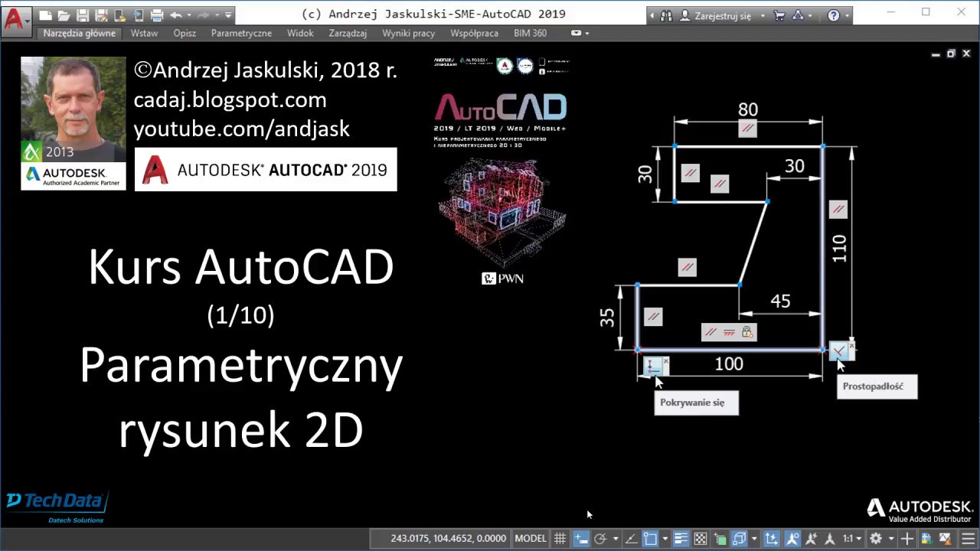980x551 pixels.
Task: Click the Autodesk App Exchange triangle icon
Action: [798, 15]
